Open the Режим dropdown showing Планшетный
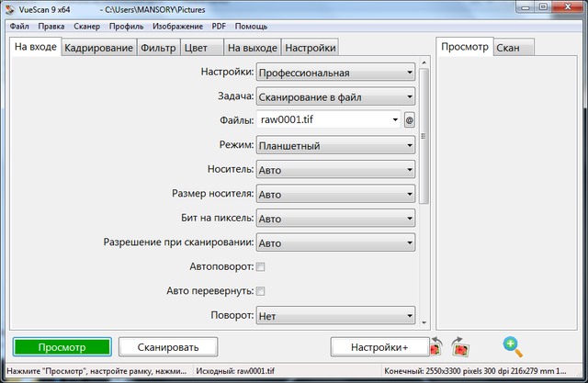Screen dimensions: 588x383 point(335,145)
